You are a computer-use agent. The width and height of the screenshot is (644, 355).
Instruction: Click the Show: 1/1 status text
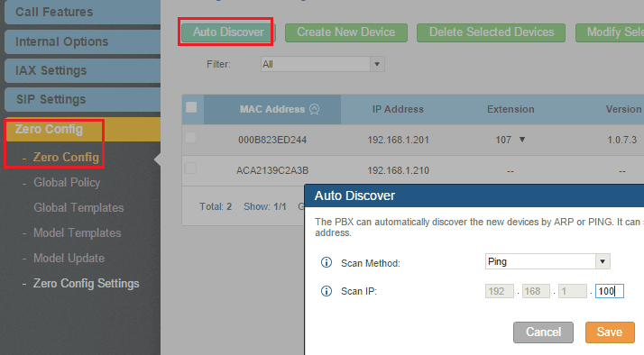tap(265, 206)
